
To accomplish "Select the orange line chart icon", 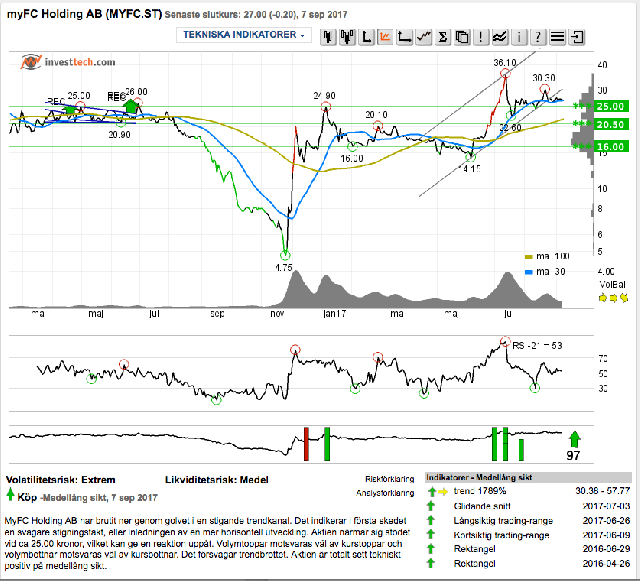I will [385, 37].
